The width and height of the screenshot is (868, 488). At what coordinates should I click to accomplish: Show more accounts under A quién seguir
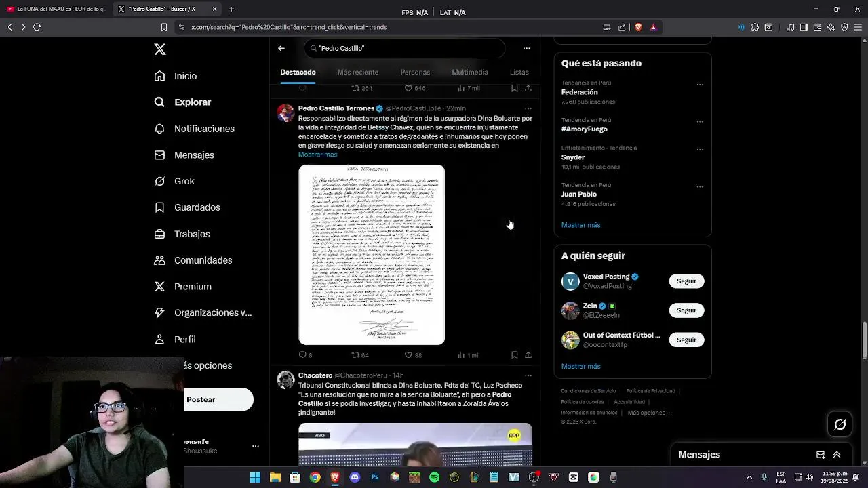tap(580, 366)
